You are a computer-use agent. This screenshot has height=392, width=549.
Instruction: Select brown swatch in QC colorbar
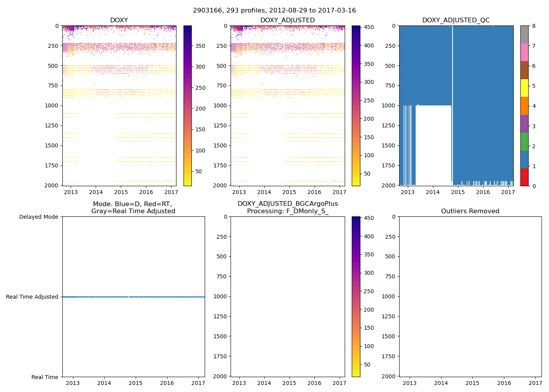(x=524, y=70)
